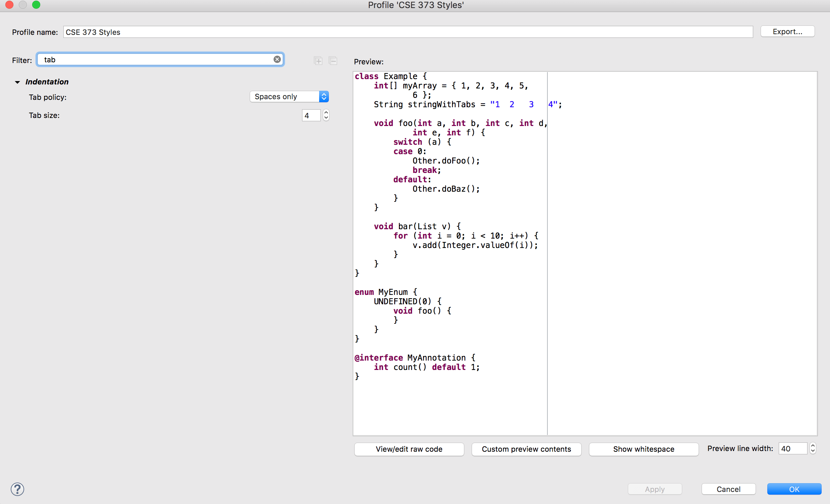Collapse the Indentation section
Image resolution: width=830 pixels, height=504 pixels.
[x=17, y=82]
